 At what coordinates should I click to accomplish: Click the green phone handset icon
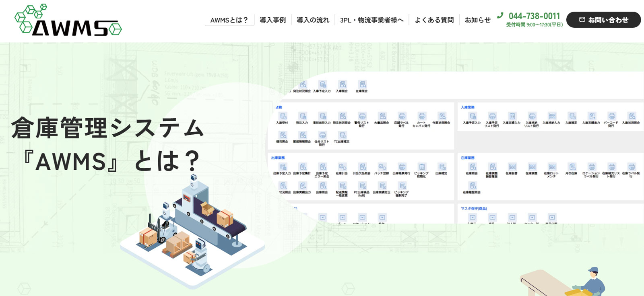[x=500, y=15]
